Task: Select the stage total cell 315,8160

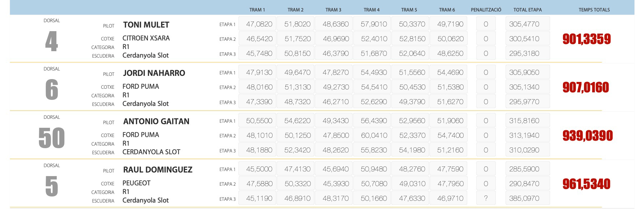Action: [x=524, y=121]
